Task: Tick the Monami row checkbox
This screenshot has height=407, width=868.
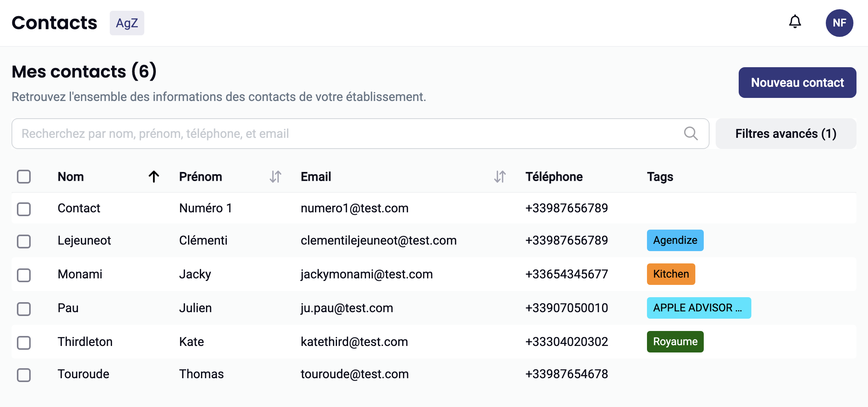Action: 24,275
